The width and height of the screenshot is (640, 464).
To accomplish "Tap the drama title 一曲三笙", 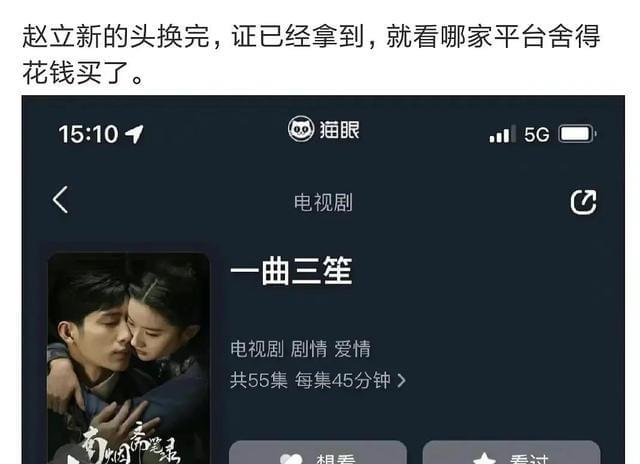I will (291, 271).
